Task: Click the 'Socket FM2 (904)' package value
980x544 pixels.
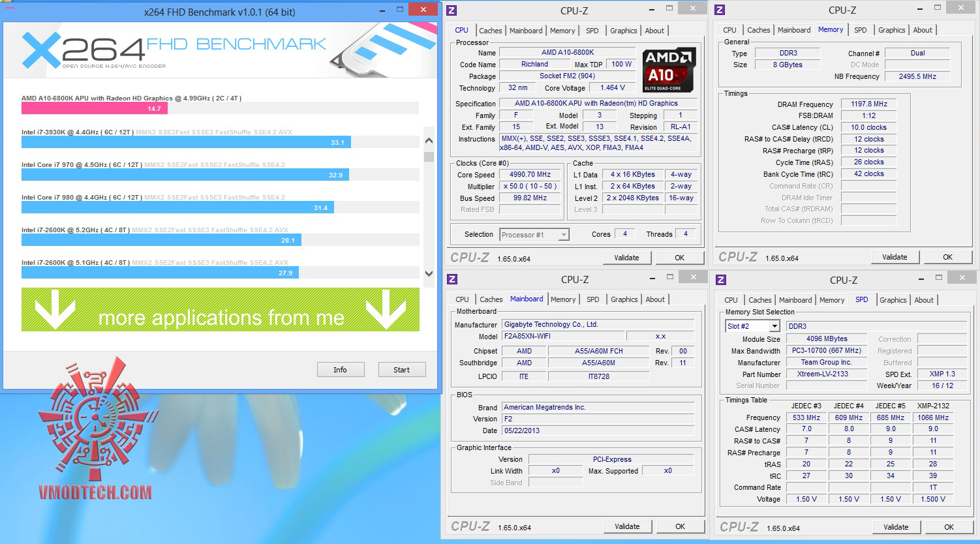Action: coord(567,76)
